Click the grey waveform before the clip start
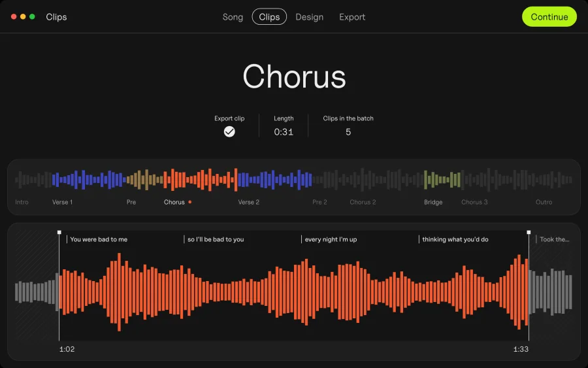Viewport: 588px width, 368px height. click(37, 292)
